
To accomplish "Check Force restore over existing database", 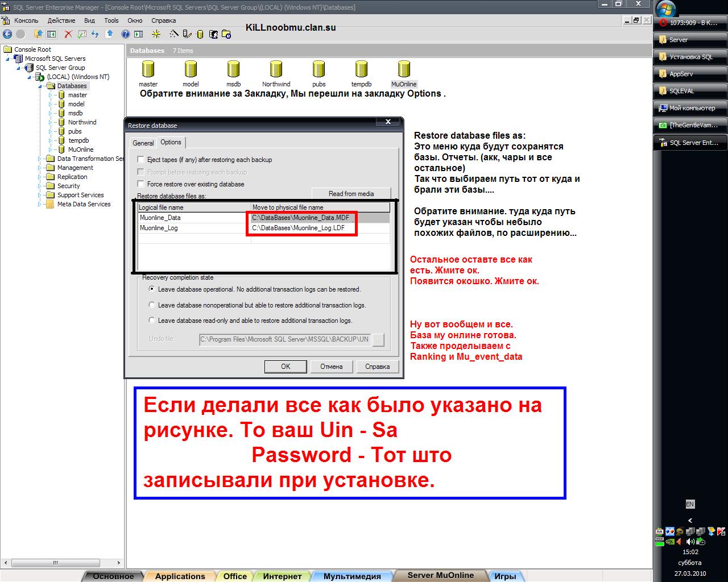I will point(141,184).
